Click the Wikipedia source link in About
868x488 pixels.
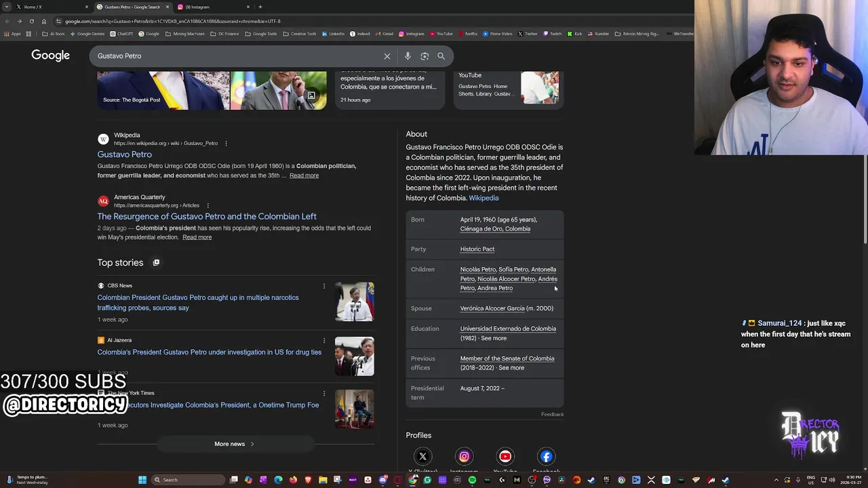pyautogui.click(x=484, y=198)
